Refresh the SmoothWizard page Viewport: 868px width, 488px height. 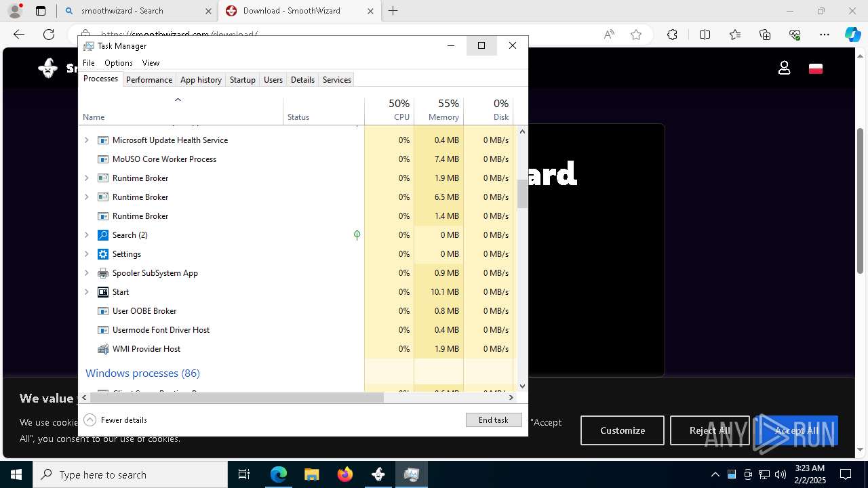(x=49, y=35)
